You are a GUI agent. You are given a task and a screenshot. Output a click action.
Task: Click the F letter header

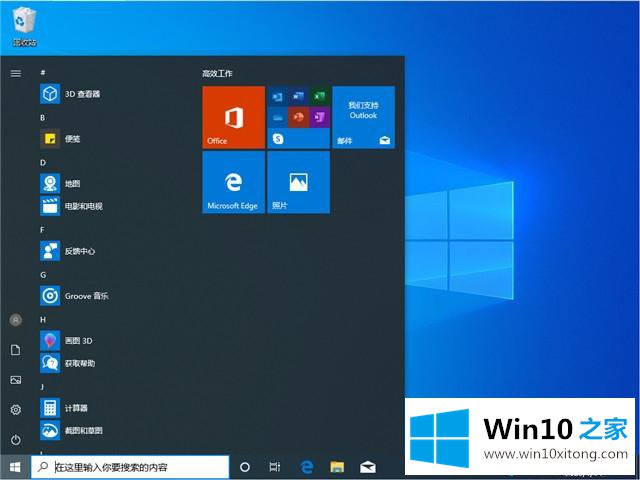(x=42, y=230)
